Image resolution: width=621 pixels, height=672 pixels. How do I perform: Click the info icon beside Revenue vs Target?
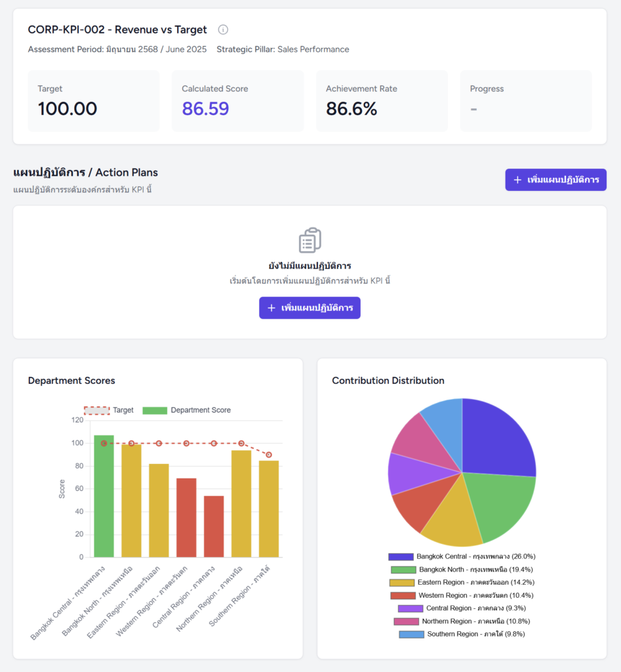[223, 30]
